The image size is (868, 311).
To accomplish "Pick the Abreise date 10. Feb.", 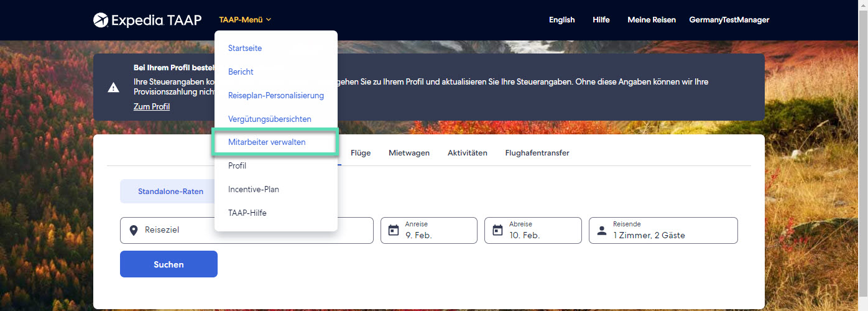I will click(533, 230).
